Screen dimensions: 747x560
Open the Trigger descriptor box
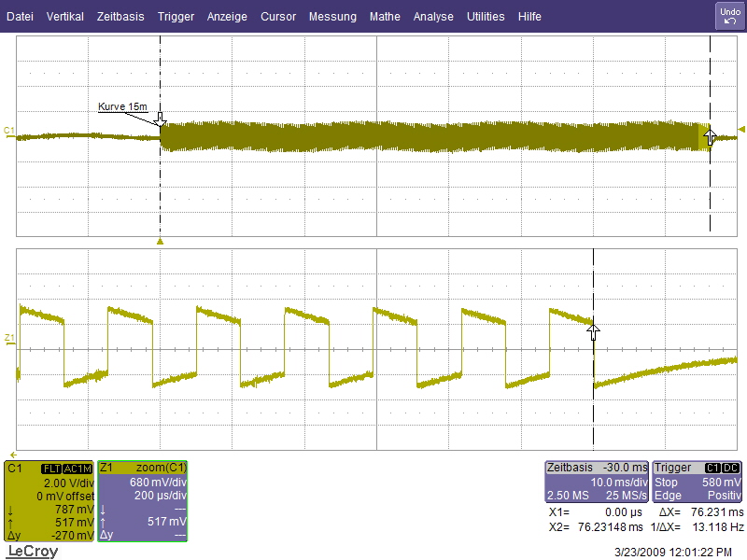point(698,482)
